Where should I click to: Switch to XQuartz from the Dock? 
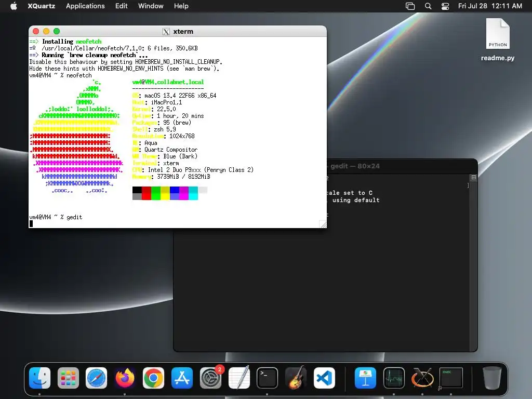[422, 378]
